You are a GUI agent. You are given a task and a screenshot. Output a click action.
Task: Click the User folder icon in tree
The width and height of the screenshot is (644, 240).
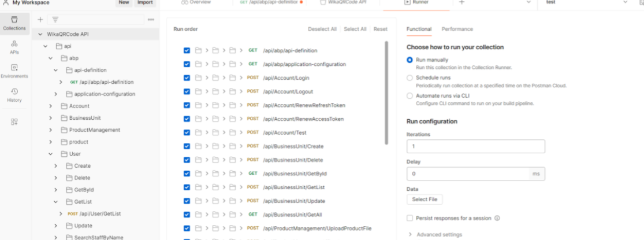[64, 154]
